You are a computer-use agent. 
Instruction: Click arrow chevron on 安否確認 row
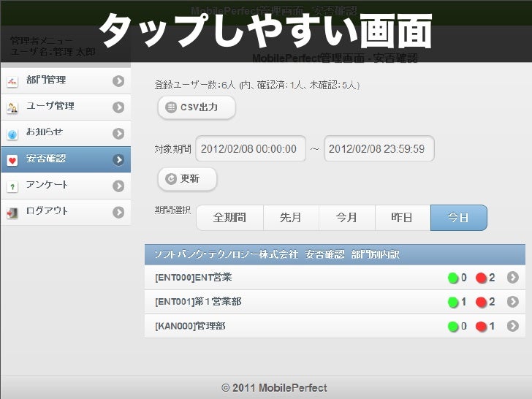click(x=118, y=159)
